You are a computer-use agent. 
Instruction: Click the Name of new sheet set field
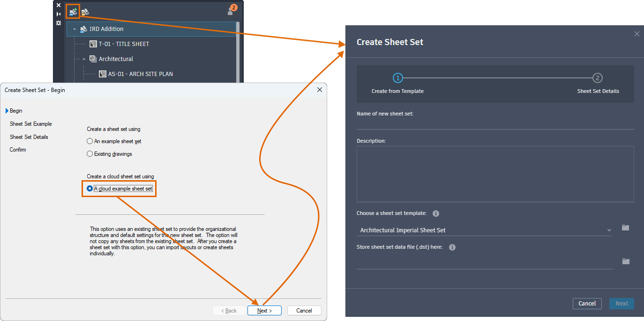coord(495,124)
